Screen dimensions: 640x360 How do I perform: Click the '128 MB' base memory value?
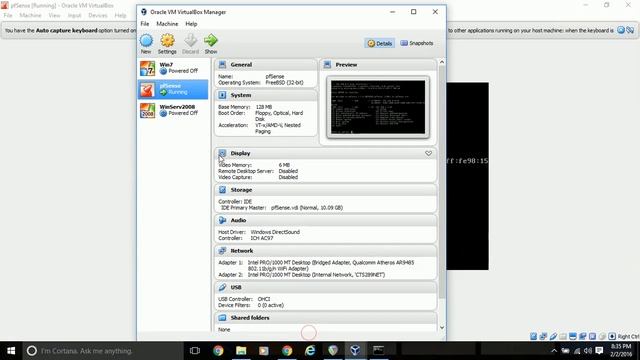pyautogui.click(x=264, y=107)
